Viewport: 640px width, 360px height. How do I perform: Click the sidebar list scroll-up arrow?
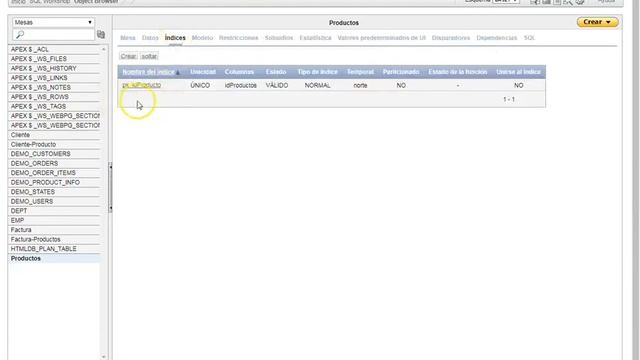click(x=104, y=49)
